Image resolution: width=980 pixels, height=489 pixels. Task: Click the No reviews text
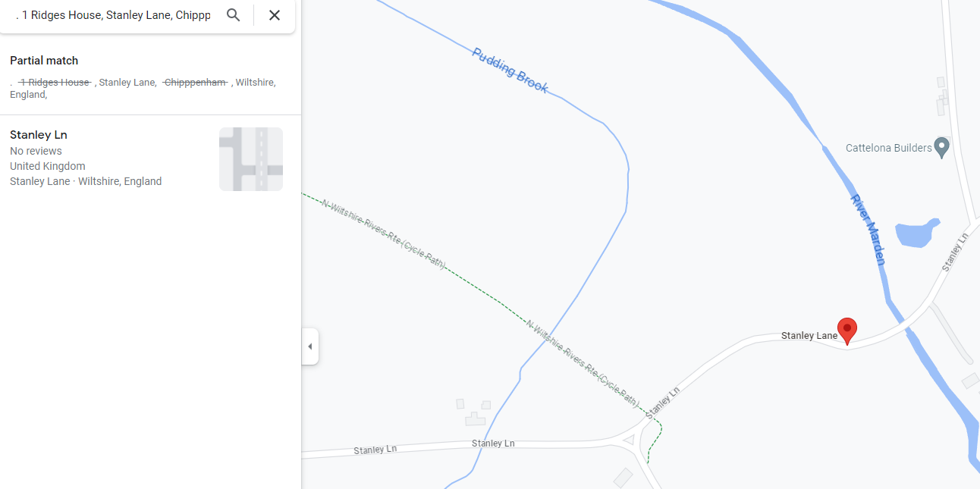click(x=36, y=151)
